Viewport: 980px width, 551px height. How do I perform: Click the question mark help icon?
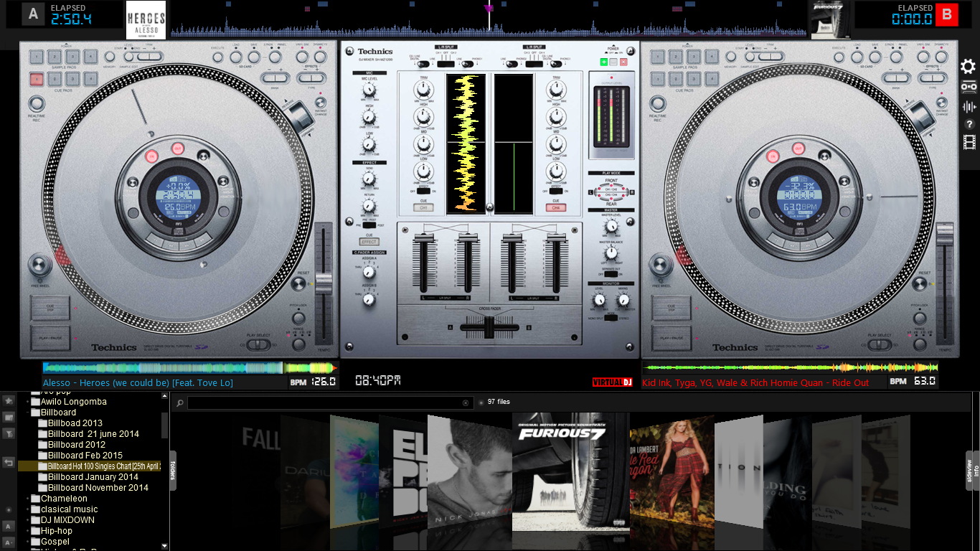click(x=969, y=125)
